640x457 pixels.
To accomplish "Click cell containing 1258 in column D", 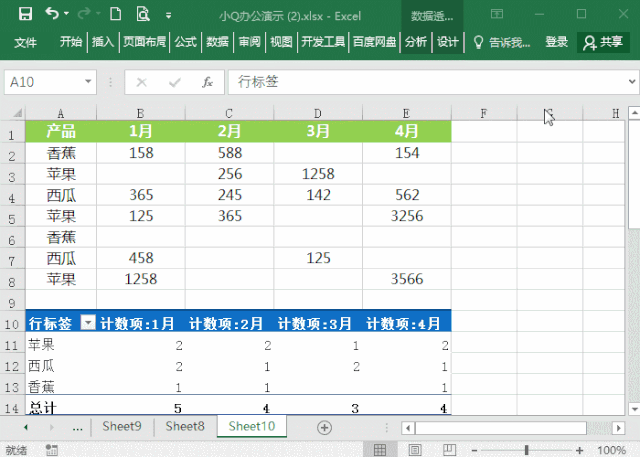I will click(318, 174).
